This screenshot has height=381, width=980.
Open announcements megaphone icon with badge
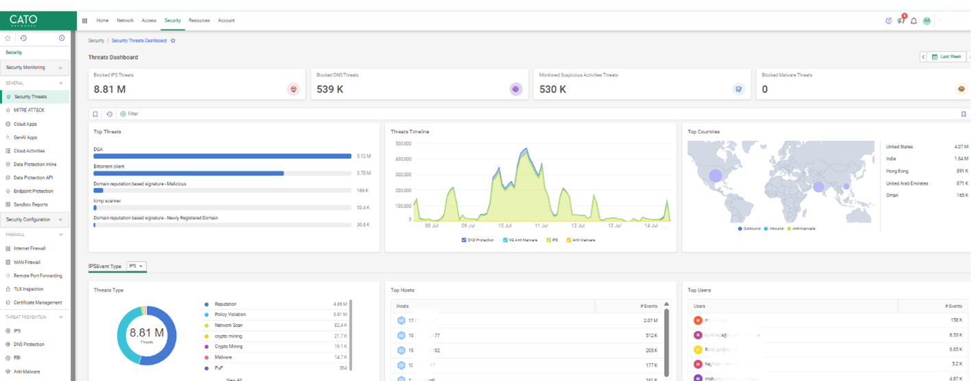(x=902, y=20)
